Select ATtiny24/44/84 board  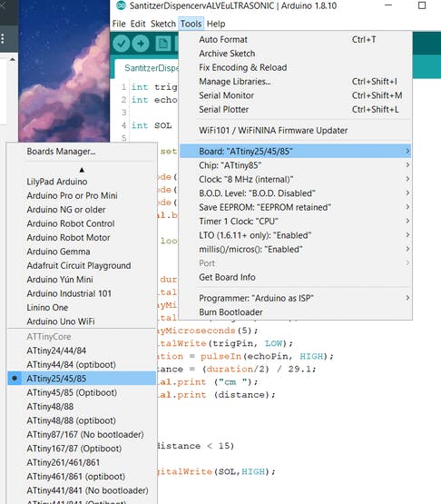(82, 351)
